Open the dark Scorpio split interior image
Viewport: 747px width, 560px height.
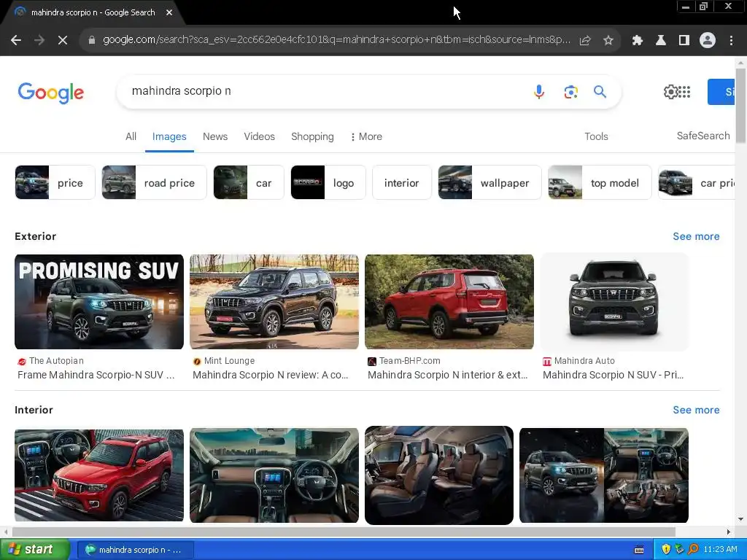pyautogui.click(x=603, y=475)
